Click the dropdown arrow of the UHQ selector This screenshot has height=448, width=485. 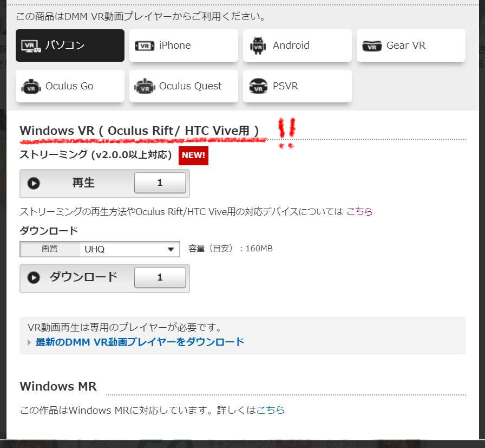point(171,249)
